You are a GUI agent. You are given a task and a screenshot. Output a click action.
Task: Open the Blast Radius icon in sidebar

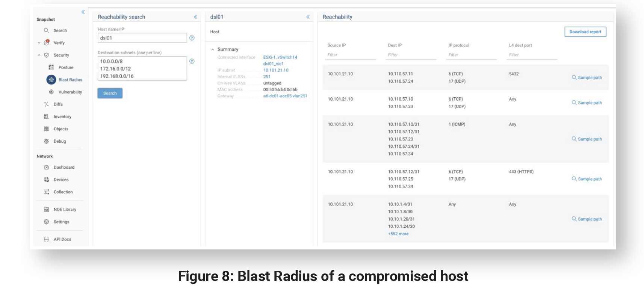pyautogui.click(x=51, y=80)
